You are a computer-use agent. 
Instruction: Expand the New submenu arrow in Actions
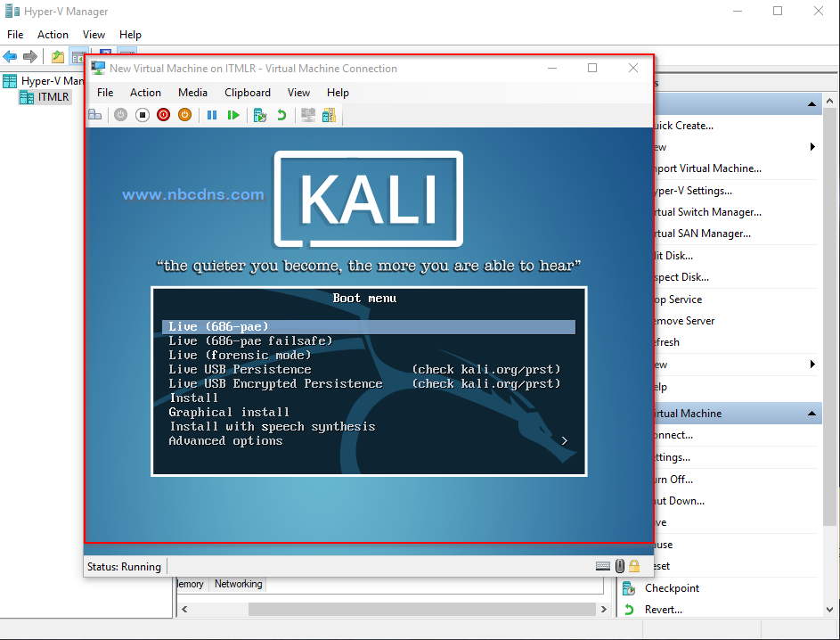coord(812,147)
